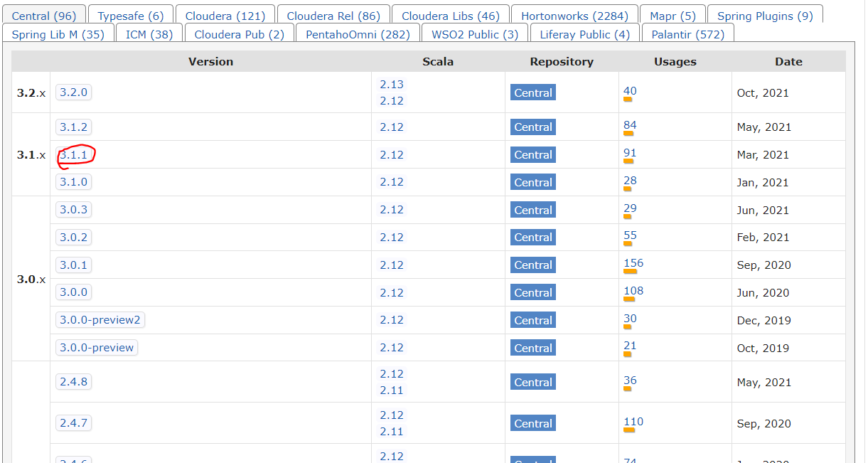Click the 3.0.x group label

[31, 279]
